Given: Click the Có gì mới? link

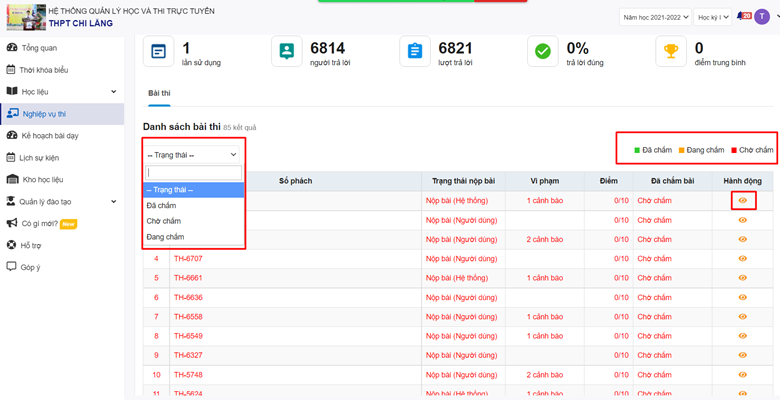Looking at the screenshot, I should [x=41, y=223].
